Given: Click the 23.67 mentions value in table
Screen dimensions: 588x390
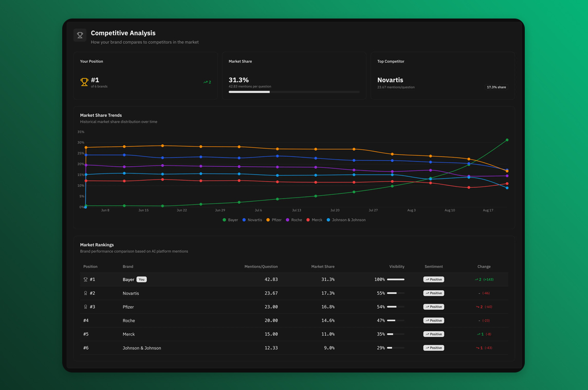Looking at the screenshot, I should pyautogui.click(x=271, y=293).
